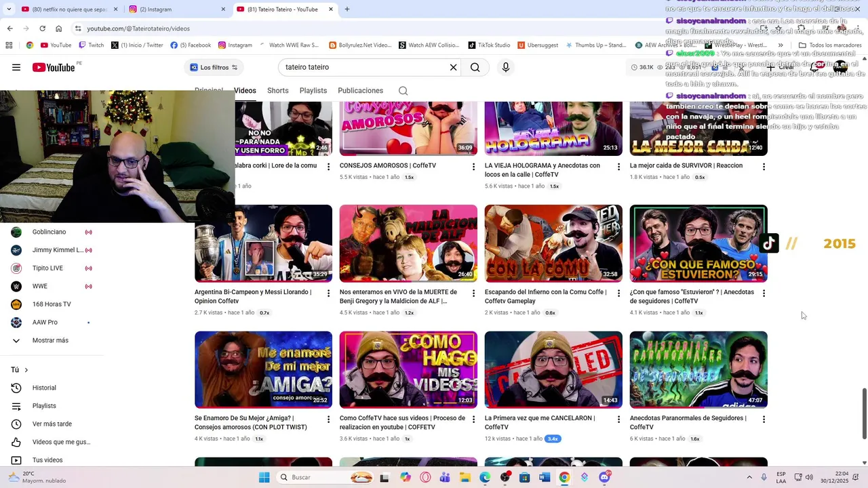Open Anecdotas Paranormales de Seguidores video title
Screen dimensions: 868x488
point(688,423)
